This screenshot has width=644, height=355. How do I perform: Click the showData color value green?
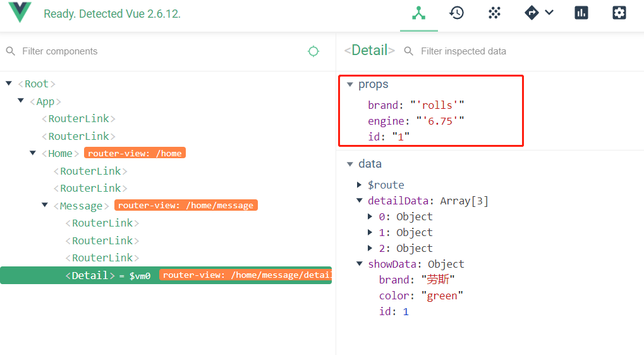coord(442,296)
